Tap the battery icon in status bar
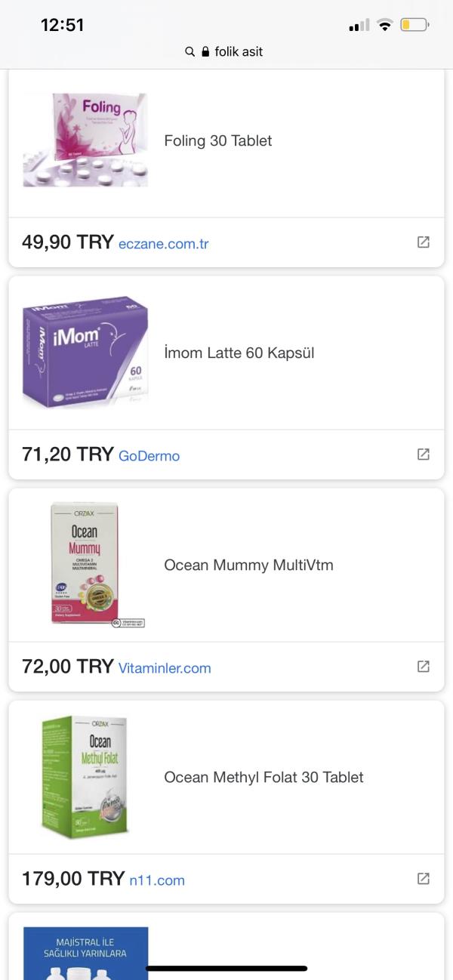This screenshot has width=453, height=980. click(x=414, y=25)
